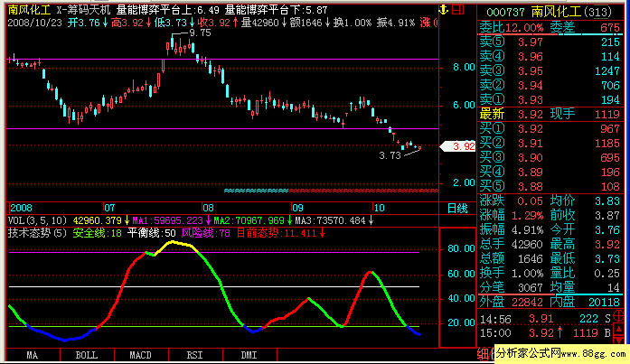Viewport: 630px width, 364px height.
Task: Click the 总额 1646 entry in quote panel
Action: tap(511, 259)
